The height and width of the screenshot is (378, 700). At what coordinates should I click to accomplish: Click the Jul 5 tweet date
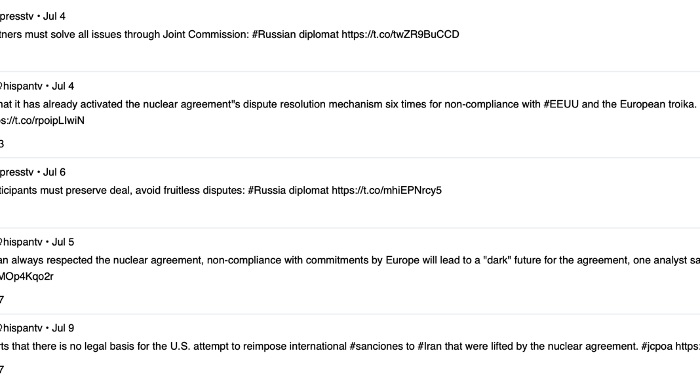click(x=63, y=242)
